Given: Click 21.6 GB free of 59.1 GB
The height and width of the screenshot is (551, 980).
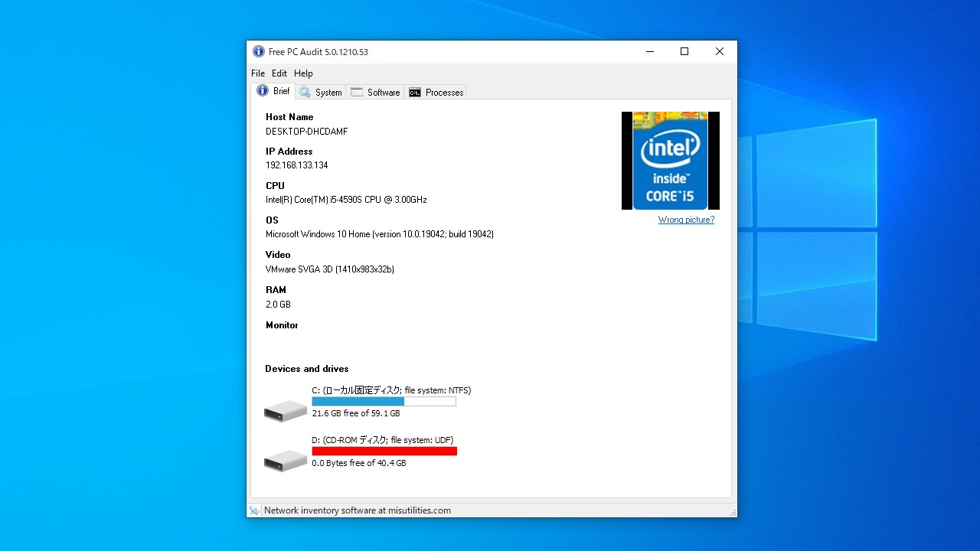Looking at the screenshot, I should coord(356,413).
